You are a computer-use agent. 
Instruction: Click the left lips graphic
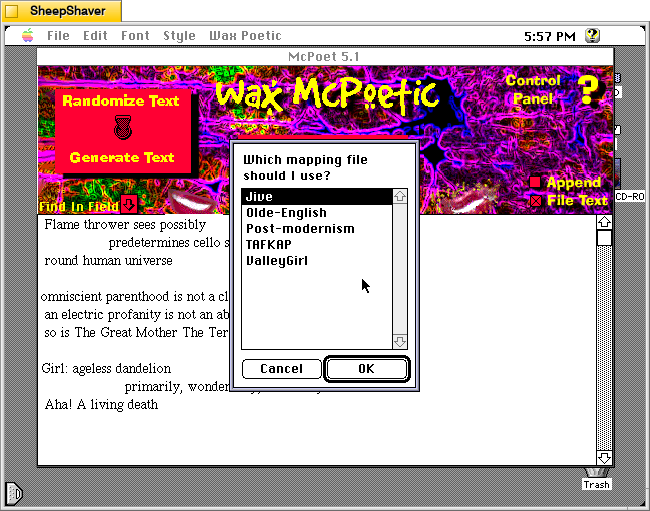pyautogui.click(x=192, y=201)
